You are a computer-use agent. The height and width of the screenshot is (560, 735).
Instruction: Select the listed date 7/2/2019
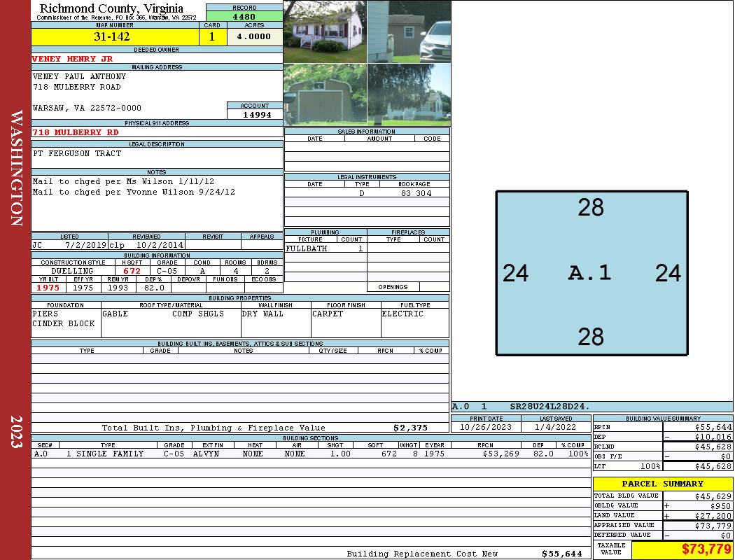(85, 245)
